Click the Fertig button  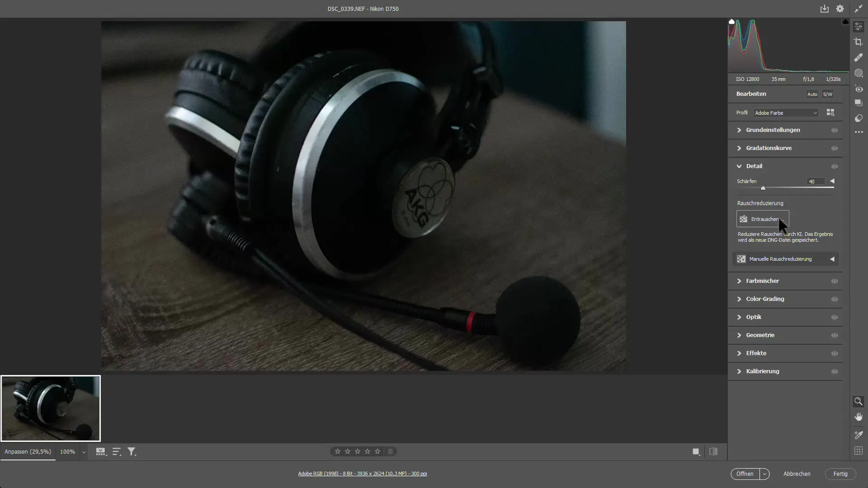840,474
